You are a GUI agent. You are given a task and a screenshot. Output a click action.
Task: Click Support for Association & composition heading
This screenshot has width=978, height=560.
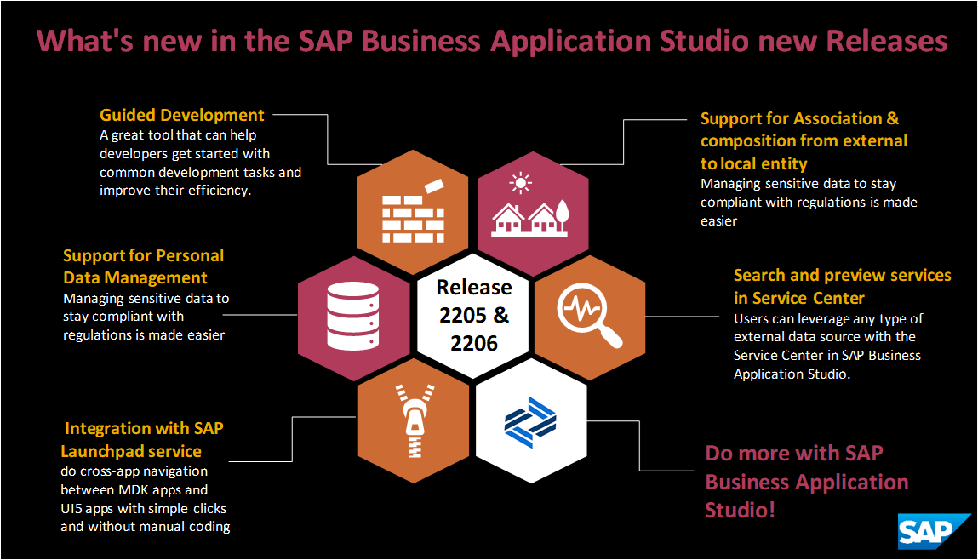tap(804, 141)
